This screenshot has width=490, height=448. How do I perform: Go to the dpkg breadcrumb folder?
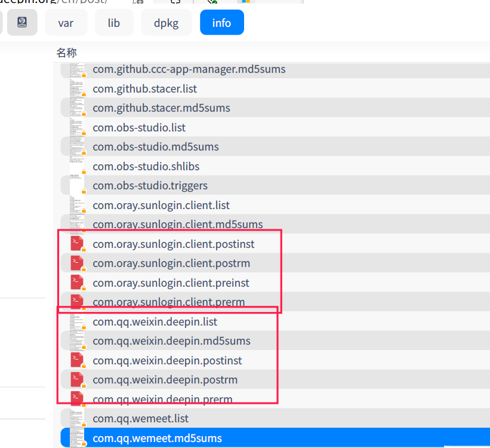[167, 23]
